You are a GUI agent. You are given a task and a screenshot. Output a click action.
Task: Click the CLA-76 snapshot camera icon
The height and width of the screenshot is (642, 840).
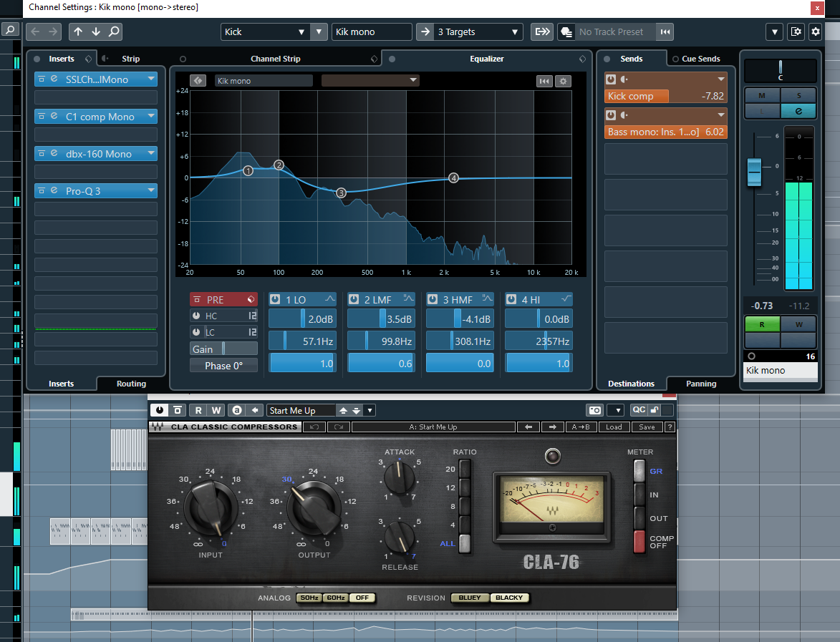point(595,410)
